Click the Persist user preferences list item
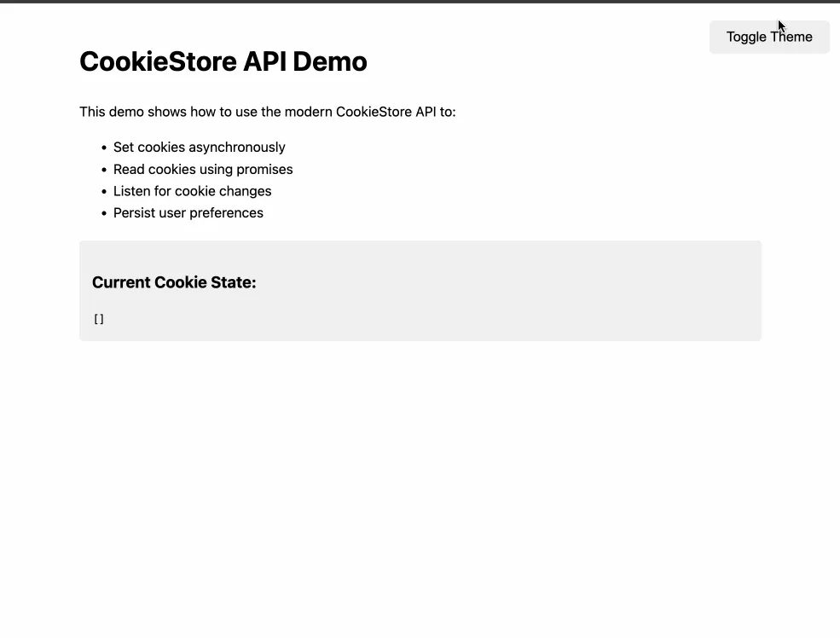 (x=188, y=212)
